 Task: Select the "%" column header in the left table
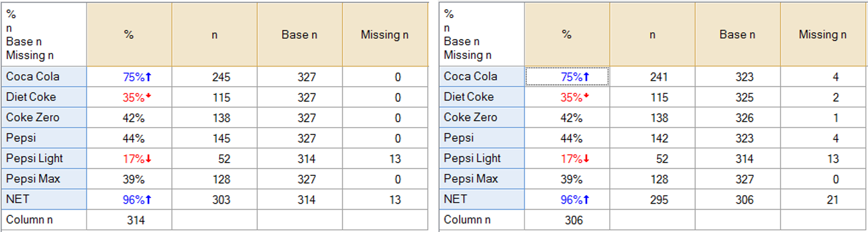(129, 34)
